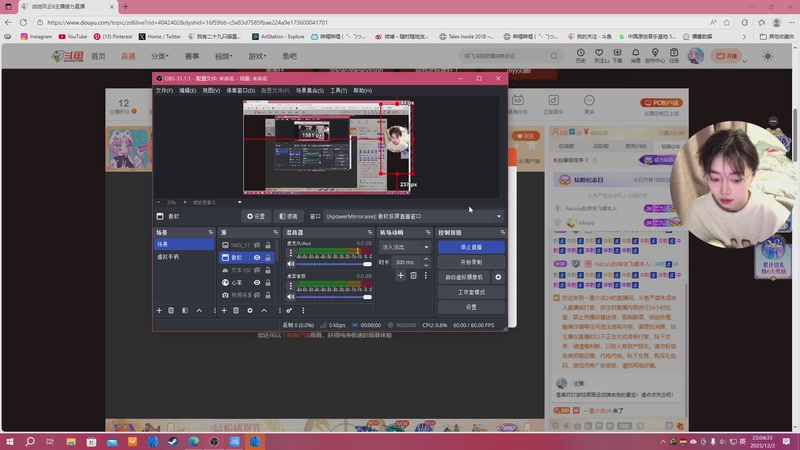Open OBS 场景集合(S) menu
Image resolution: width=800 pixels, height=450 pixels.
[310, 90]
